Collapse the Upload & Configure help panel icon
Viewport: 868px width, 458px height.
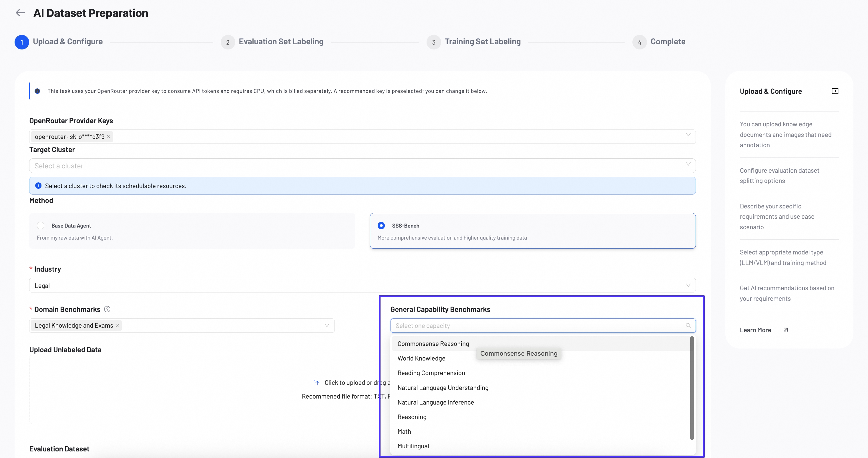[x=835, y=91]
